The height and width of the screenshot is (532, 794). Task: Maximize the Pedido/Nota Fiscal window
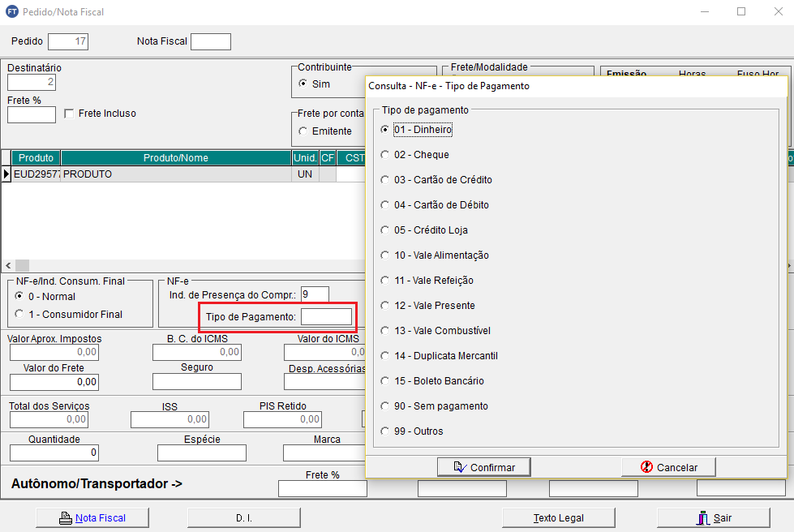741,11
